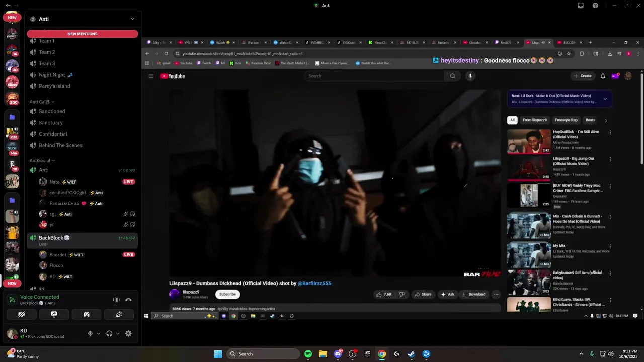Open HopOutBlick I'm Still Alive thumbnail
This screenshot has width=644, height=362.
point(529,141)
